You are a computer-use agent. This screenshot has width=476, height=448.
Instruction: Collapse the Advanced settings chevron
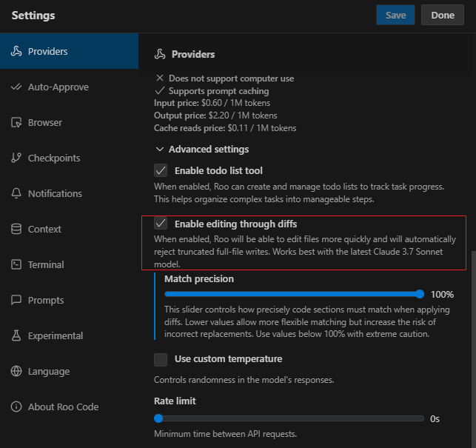point(160,149)
